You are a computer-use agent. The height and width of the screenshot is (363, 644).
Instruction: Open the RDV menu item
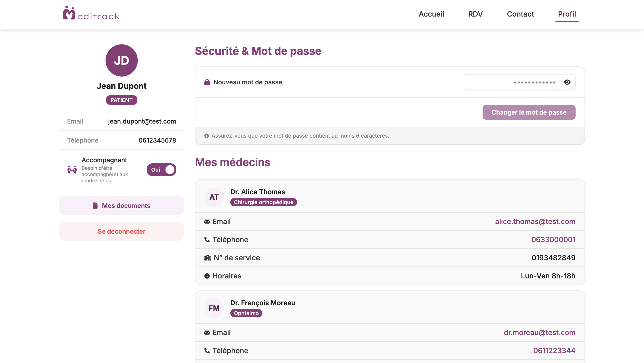coord(475,14)
